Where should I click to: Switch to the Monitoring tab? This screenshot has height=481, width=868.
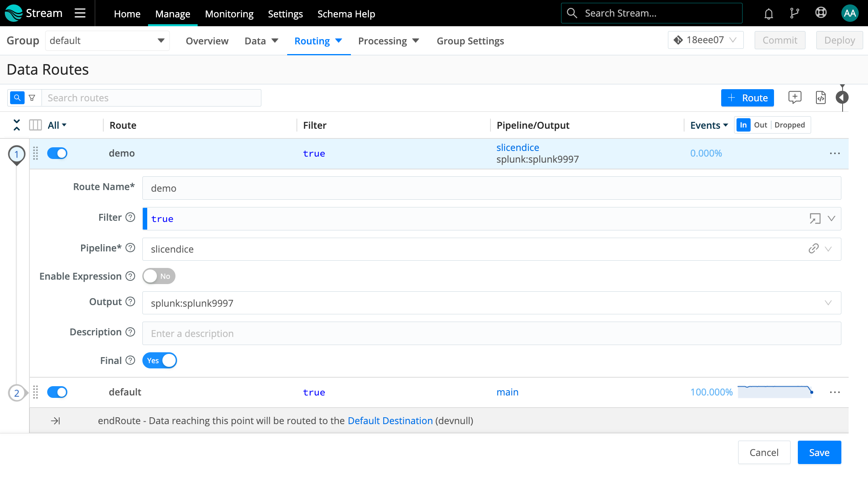click(229, 14)
